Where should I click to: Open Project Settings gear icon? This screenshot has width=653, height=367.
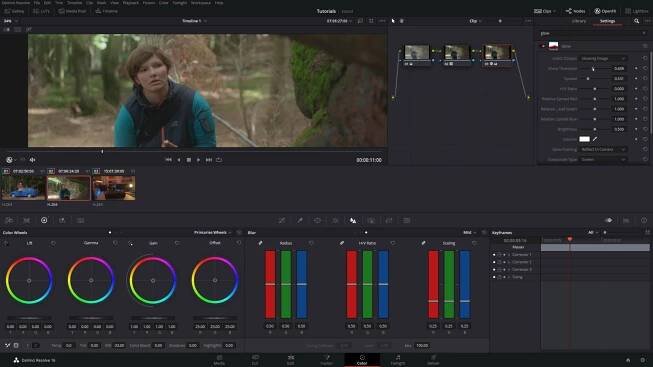643,360
